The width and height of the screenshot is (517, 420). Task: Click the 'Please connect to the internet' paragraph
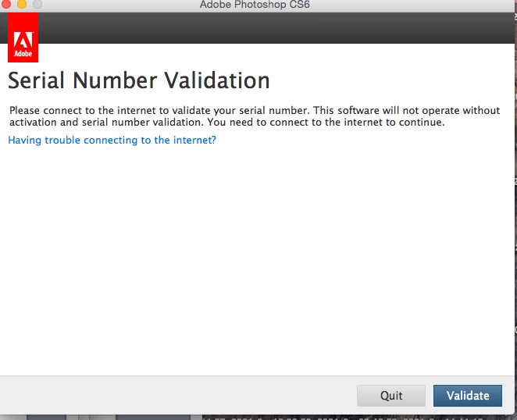(x=255, y=116)
